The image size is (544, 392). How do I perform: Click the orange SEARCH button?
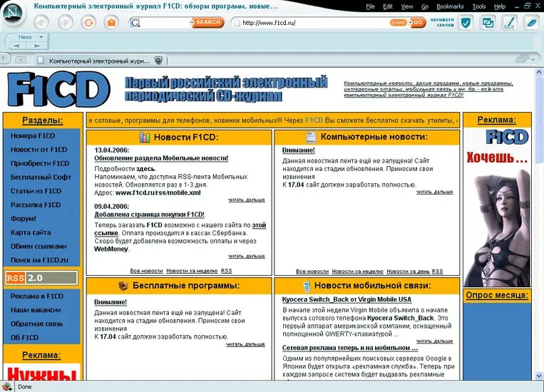point(207,22)
